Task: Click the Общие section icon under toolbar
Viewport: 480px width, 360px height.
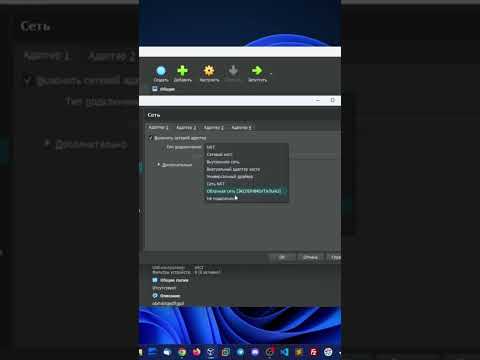Action: (155, 89)
